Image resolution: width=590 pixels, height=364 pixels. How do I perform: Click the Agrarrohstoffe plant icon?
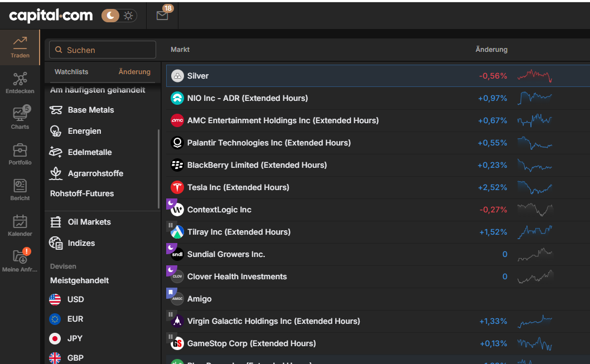point(56,173)
